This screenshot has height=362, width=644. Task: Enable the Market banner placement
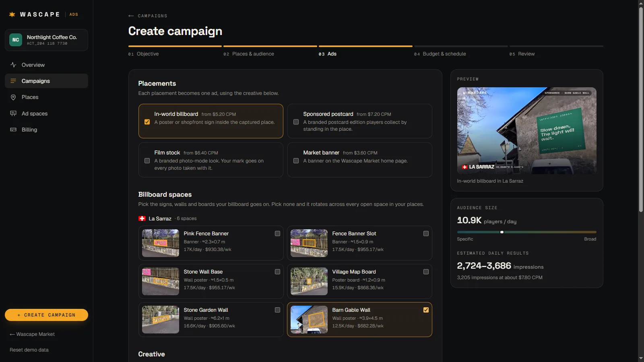(x=296, y=160)
